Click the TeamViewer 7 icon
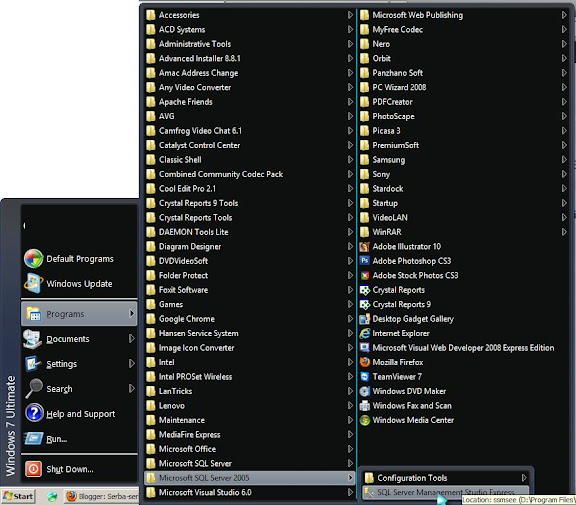Image resolution: width=576 pixels, height=505 pixels. pos(364,377)
